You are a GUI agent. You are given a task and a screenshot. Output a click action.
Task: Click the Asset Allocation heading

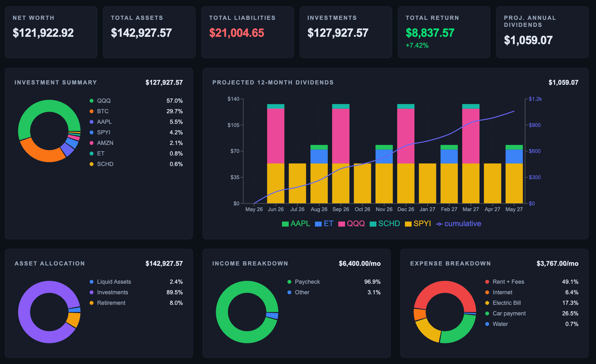tap(50, 264)
